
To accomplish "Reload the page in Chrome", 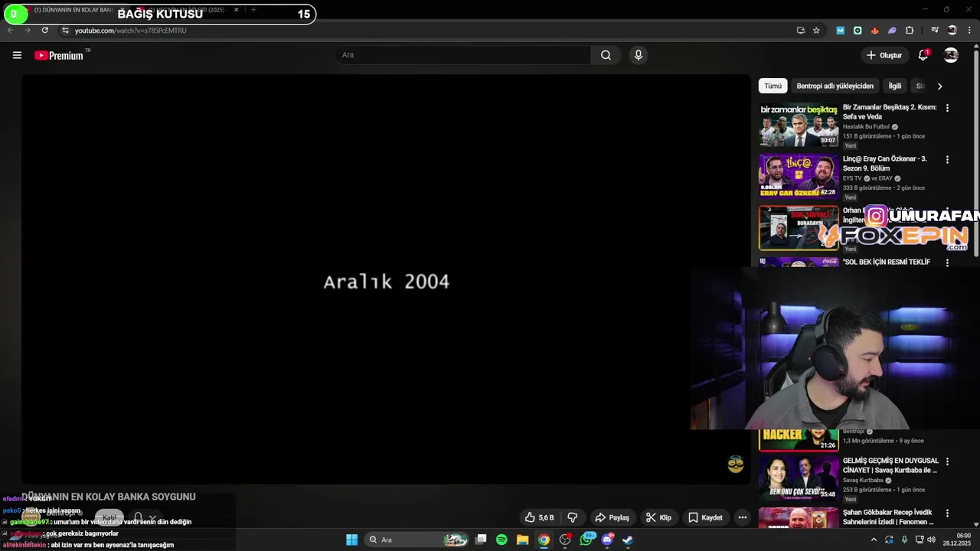I will (x=45, y=31).
